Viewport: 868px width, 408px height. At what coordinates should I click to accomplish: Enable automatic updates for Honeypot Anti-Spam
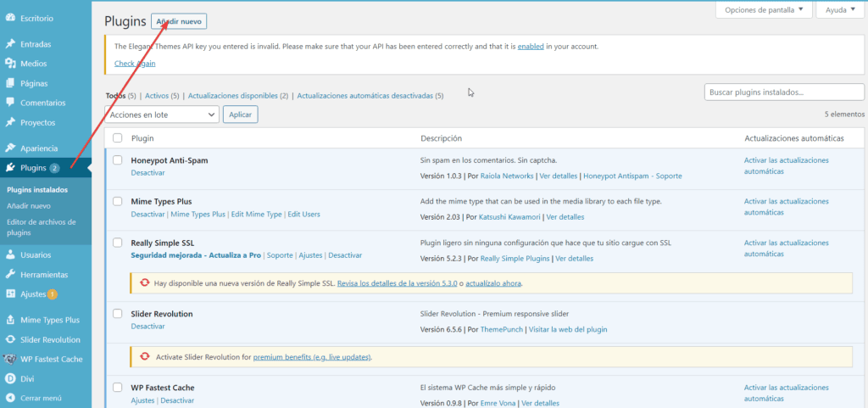(786, 165)
